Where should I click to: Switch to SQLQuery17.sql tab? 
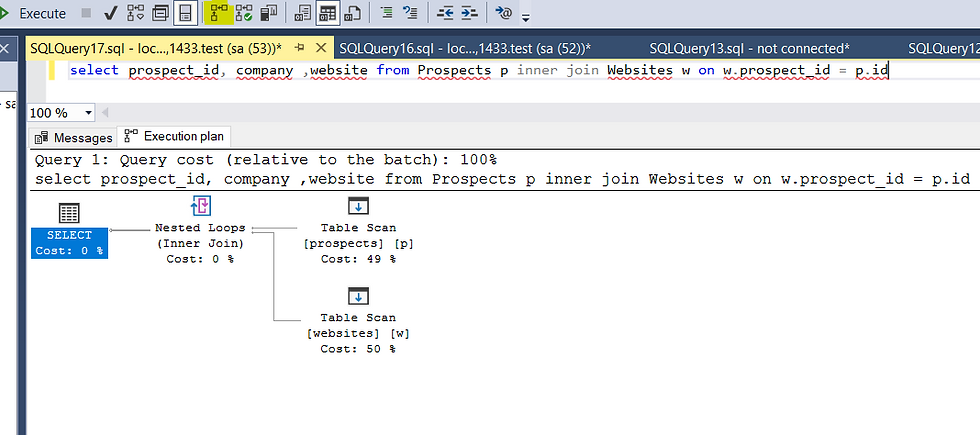pos(156,48)
